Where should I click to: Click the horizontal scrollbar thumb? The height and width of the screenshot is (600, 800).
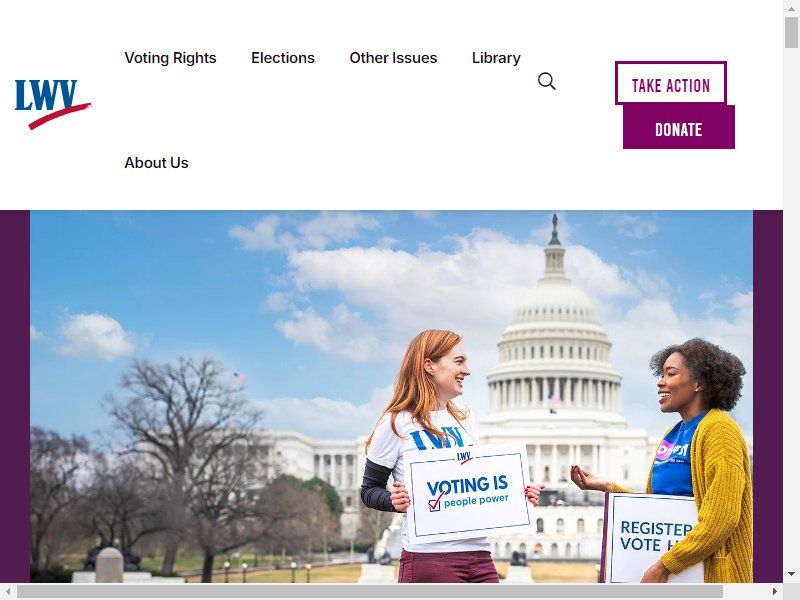pos(370,592)
